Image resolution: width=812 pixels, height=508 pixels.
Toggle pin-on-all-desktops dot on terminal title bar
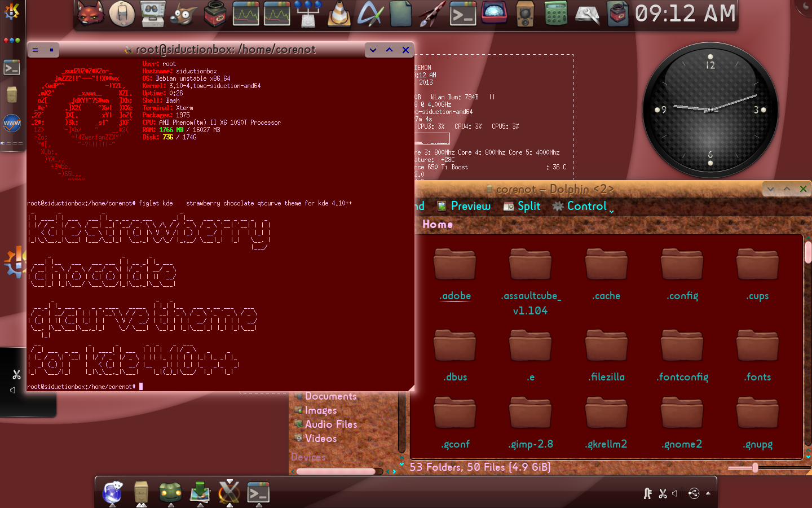tap(51, 50)
